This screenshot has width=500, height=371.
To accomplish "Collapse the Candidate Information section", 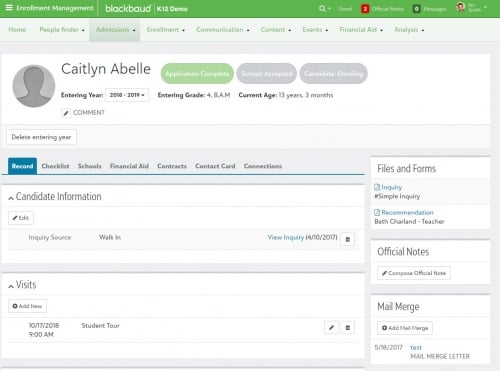I will coord(11,198).
